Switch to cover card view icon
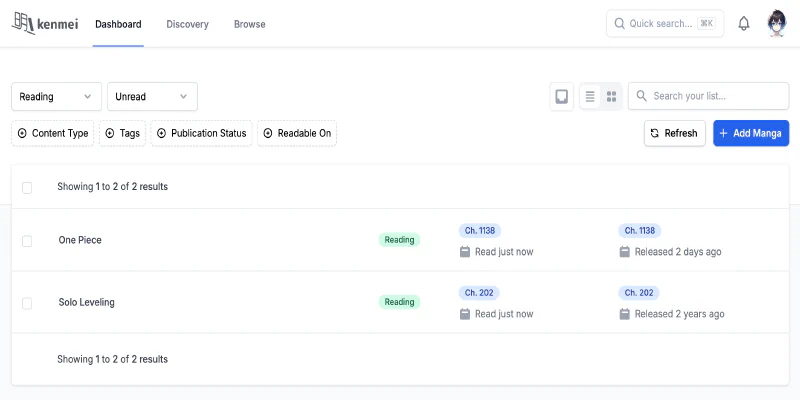This screenshot has height=400, width=800. click(562, 97)
